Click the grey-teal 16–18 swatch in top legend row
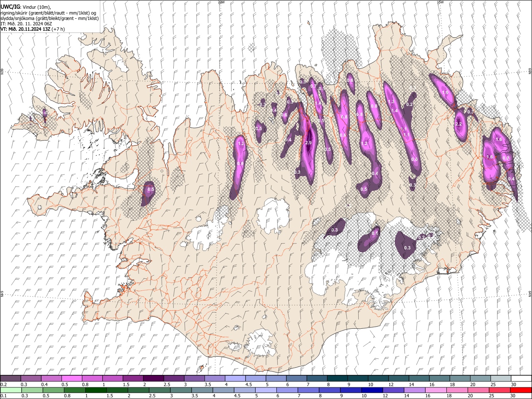This screenshot has width=532, height=399. coord(439,379)
